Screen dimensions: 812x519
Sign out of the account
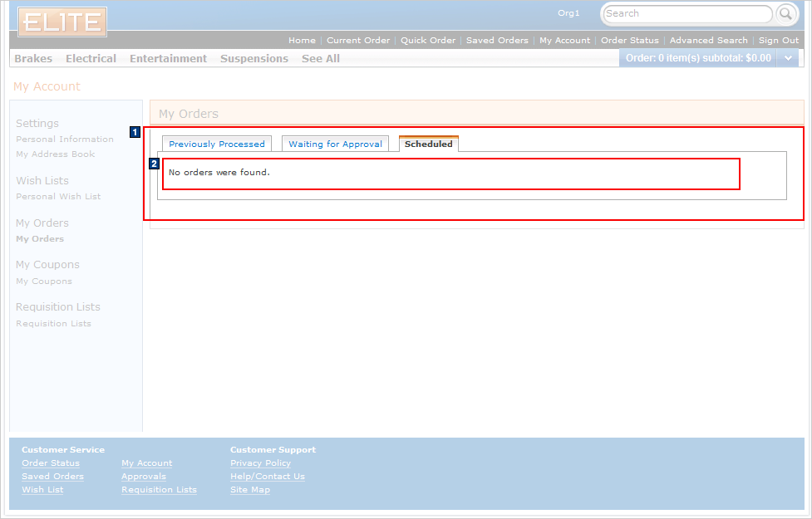coord(778,40)
